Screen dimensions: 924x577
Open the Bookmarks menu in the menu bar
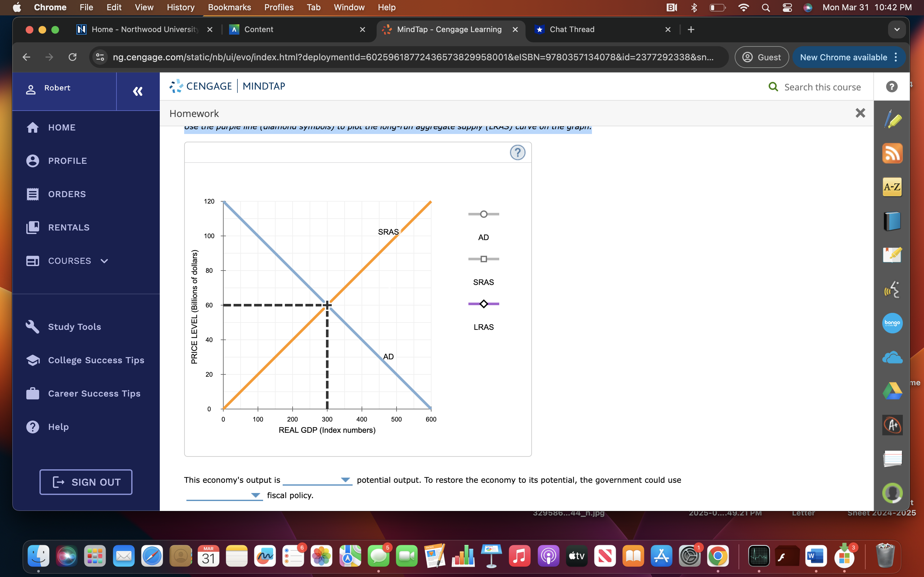pos(229,7)
